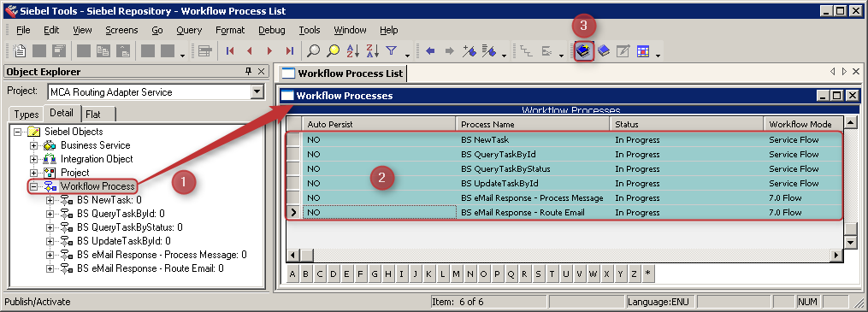Click the Revise workflow book icon
Viewport: 868px width, 312px height.
click(604, 51)
